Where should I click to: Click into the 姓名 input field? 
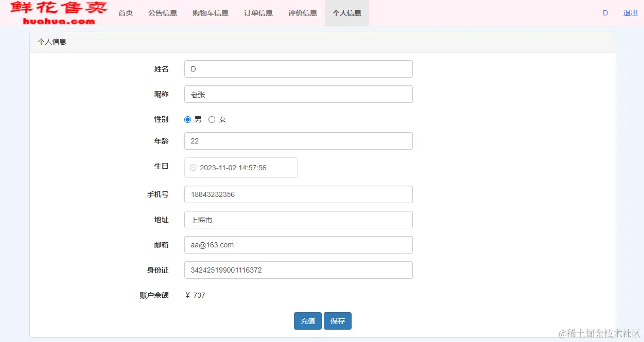point(299,69)
